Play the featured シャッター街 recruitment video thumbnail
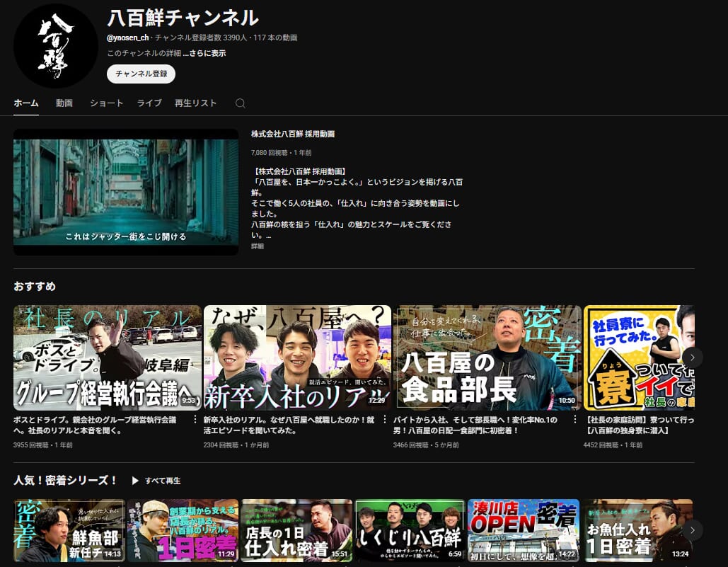The image size is (728, 567). tap(126, 192)
